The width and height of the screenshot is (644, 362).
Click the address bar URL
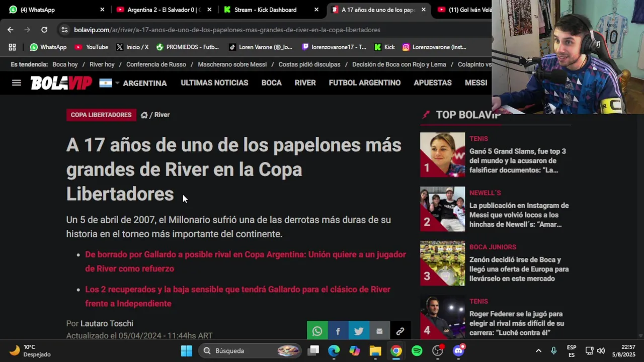tap(227, 30)
